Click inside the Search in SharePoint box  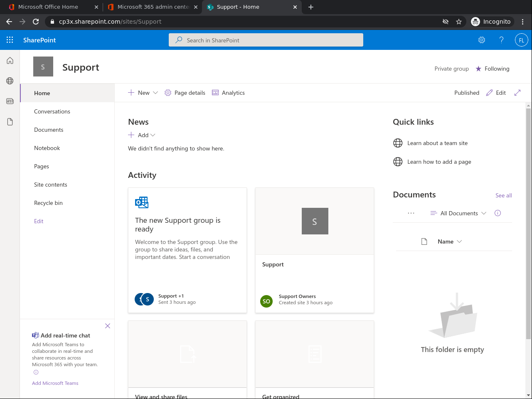266,40
